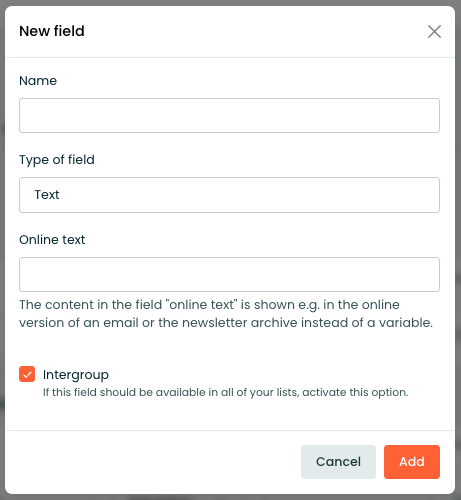This screenshot has height=500, width=461.
Task: Click the white checkmark inside Intergroup box
Action: click(27, 374)
